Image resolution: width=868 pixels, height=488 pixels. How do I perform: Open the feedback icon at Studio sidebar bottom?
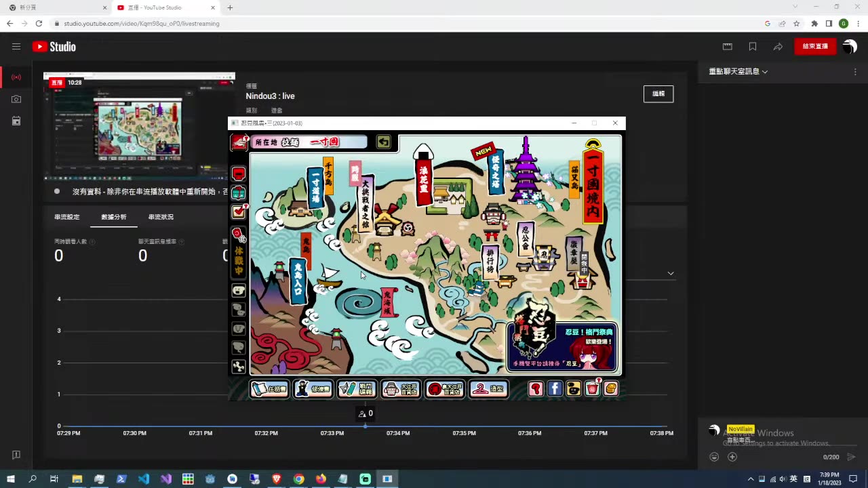16,455
